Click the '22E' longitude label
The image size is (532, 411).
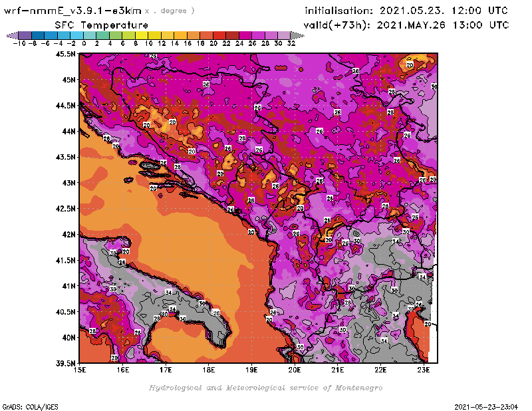380,370
